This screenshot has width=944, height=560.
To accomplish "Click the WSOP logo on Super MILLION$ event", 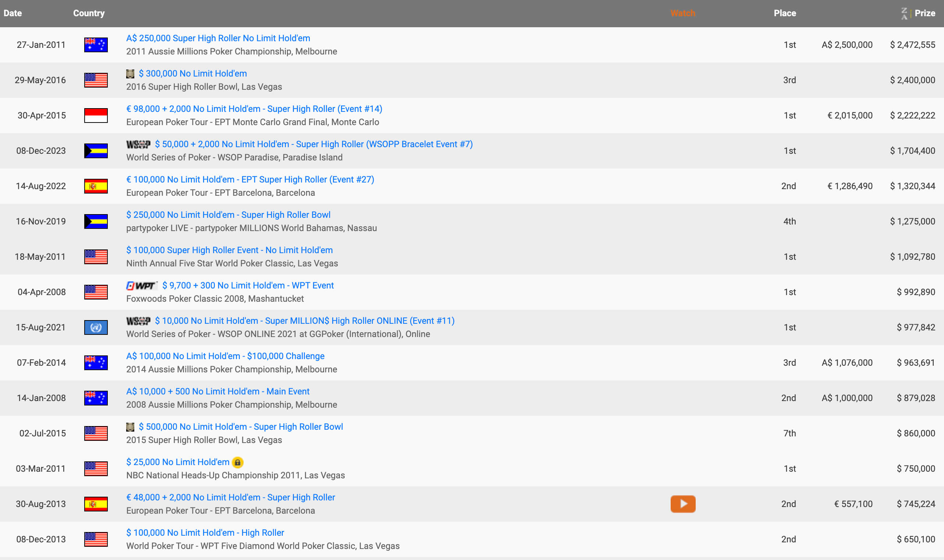I will coord(138,321).
